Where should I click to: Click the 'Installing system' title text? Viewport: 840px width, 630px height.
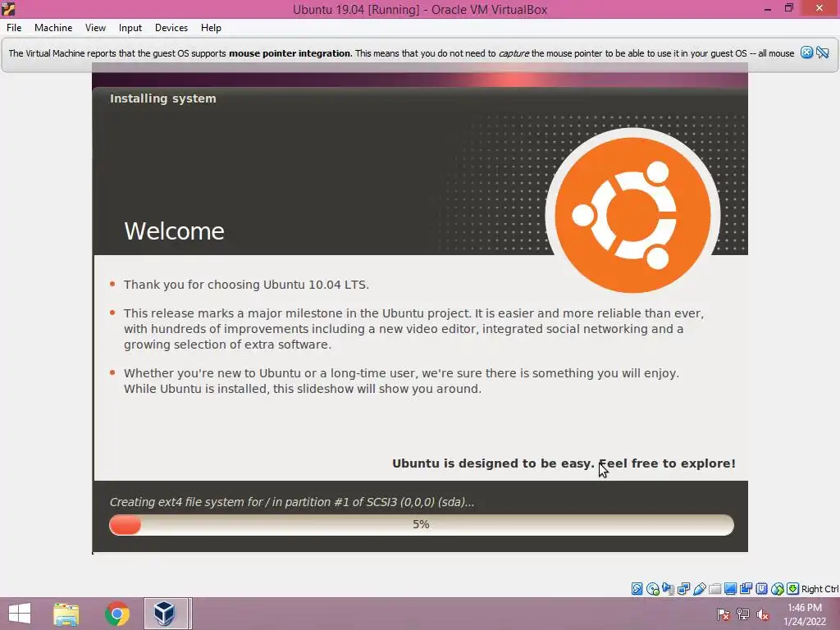pos(163,98)
